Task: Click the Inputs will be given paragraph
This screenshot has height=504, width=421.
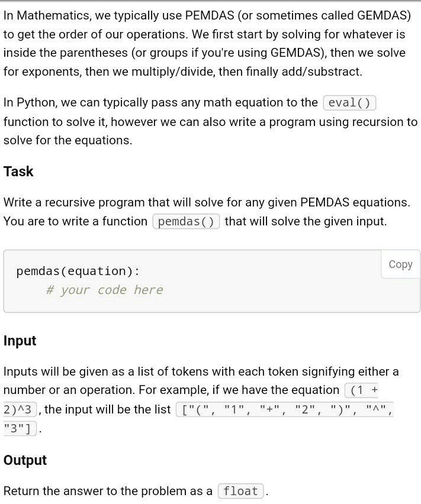Action: pos(178,371)
